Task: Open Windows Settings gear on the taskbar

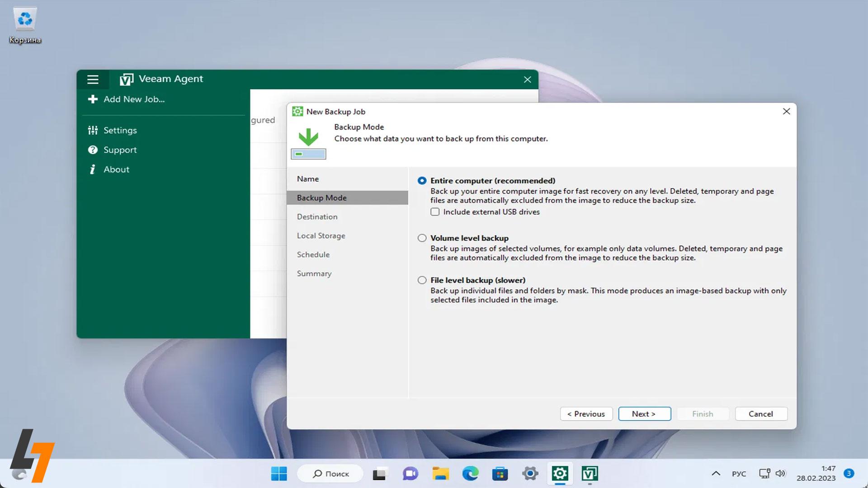Action: coord(530,474)
